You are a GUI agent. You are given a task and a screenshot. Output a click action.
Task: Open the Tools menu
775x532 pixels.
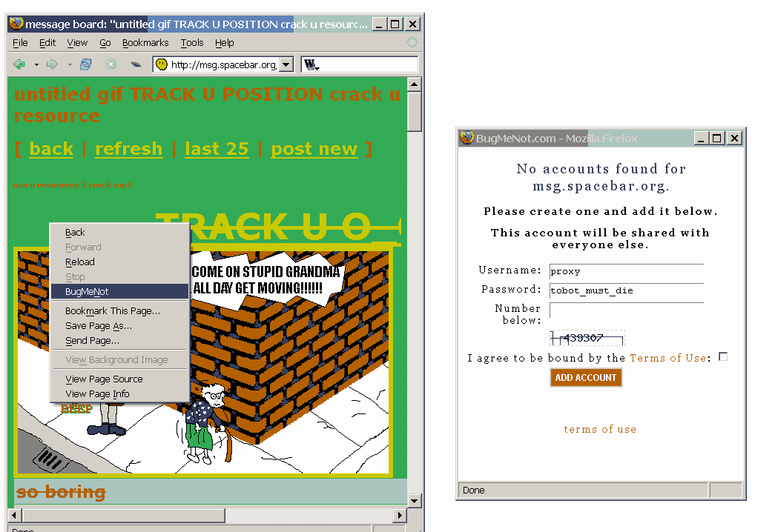(x=192, y=43)
